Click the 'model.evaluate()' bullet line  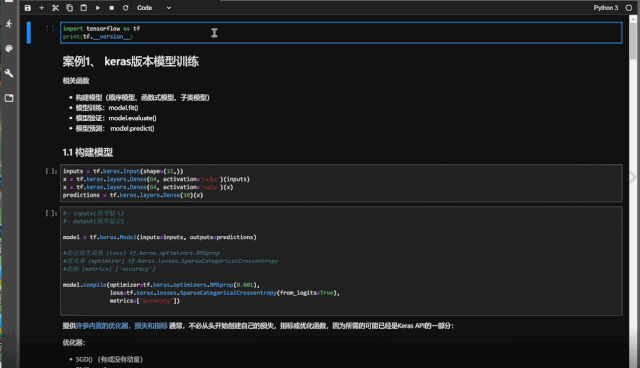tap(116, 118)
